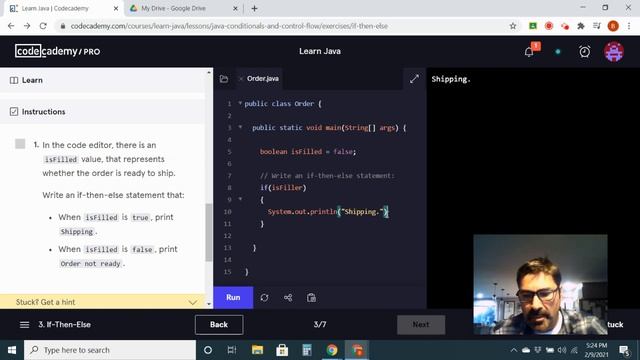Screen dimensions: 640x360
Task: Open the taskbar clock and date
Action: click(x=596, y=350)
